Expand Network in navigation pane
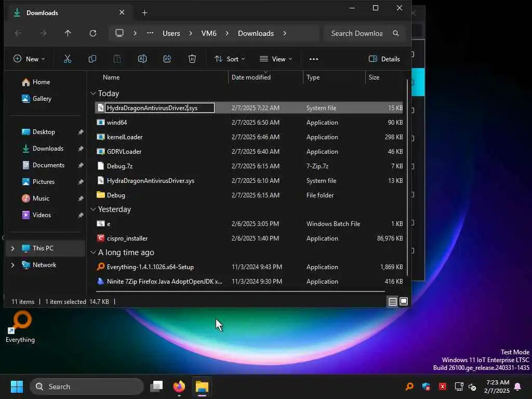The image size is (532, 399). coord(12,265)
